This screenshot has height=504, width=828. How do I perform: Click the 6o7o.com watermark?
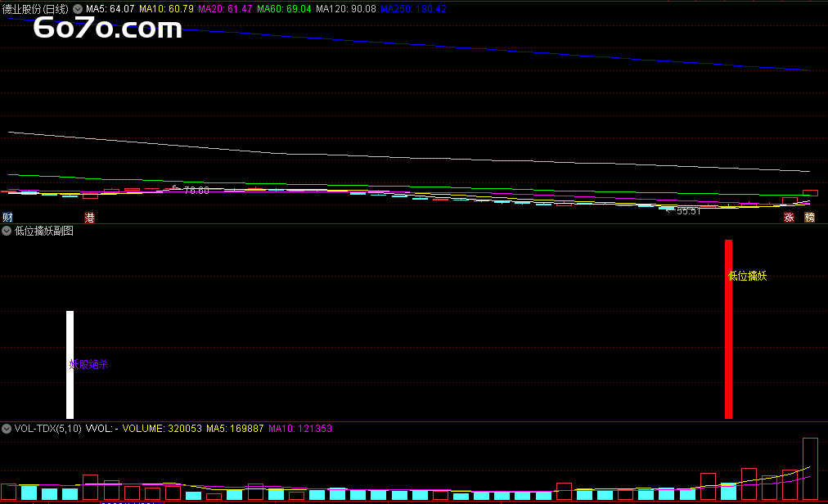[x=107, y=29]
